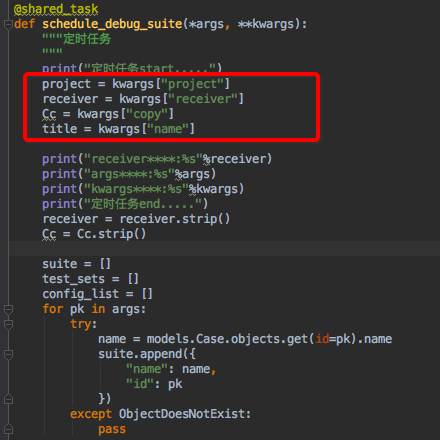Click the fold end marker beside 'pass'

8,429
